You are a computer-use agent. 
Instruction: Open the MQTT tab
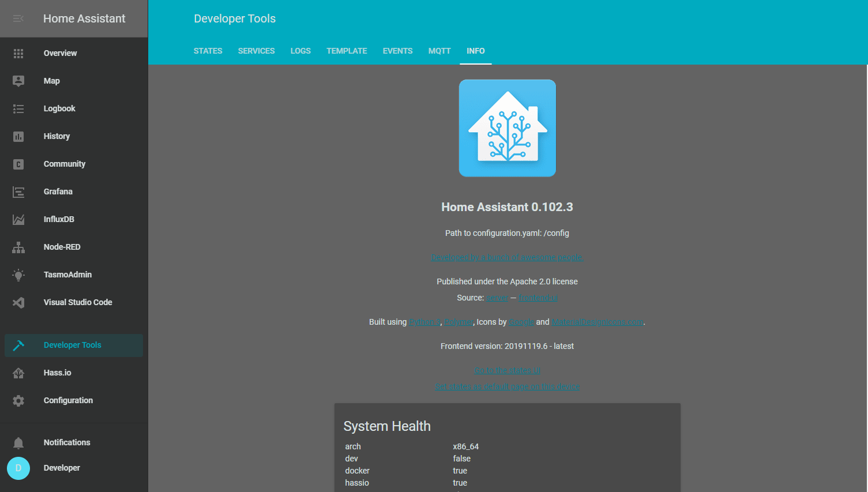tap(439, 51)
